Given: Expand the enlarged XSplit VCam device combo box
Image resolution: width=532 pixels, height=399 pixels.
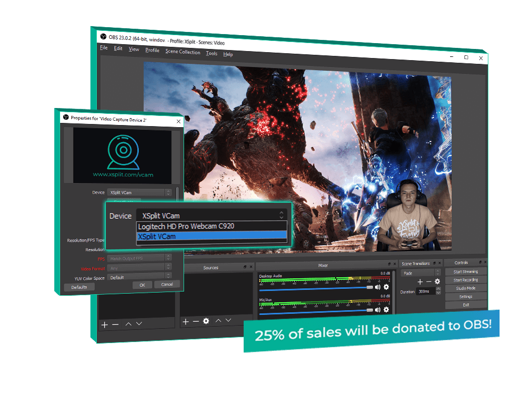Looking at the screenshot, I should (x=212, y=215).
